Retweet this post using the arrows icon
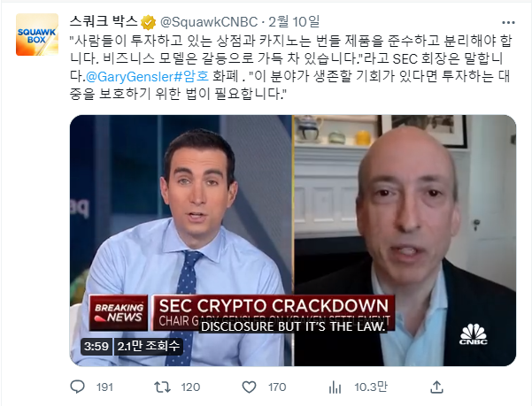Image resolution: width=532 pixels, height=406 pixels. click(162, 387)
